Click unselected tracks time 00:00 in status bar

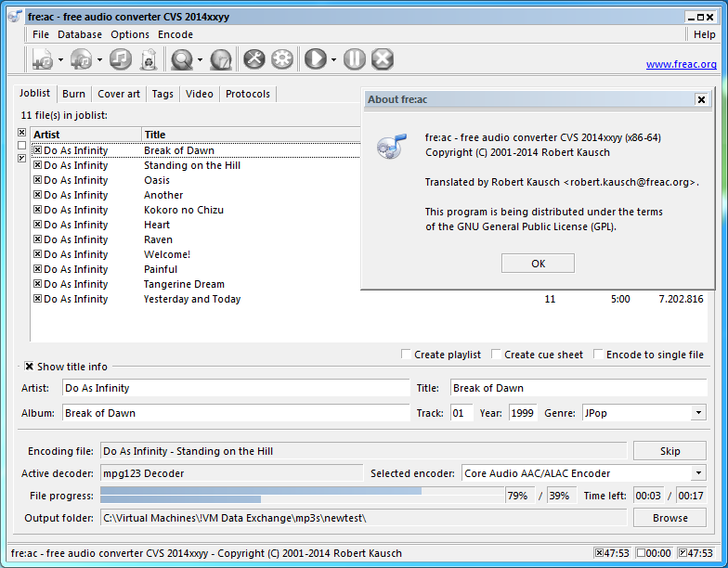pyautogui.click(x=654, y=553)
